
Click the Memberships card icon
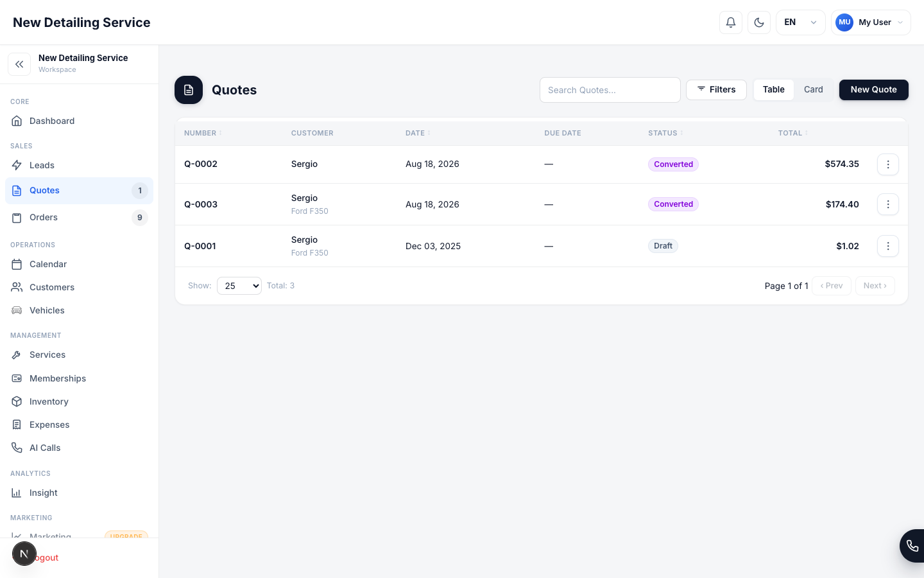click(17, 378)
